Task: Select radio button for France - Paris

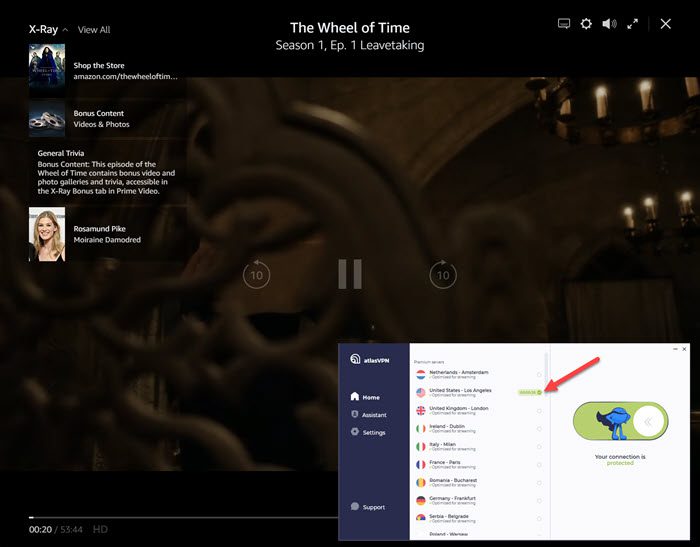Action: (539, 465)
